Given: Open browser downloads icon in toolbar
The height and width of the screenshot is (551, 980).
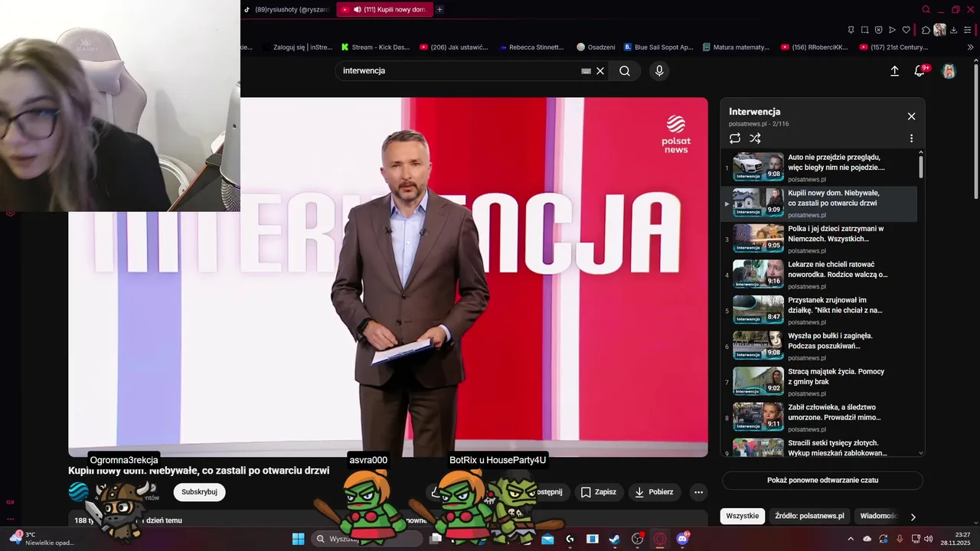Looking at the screenshot, I should (x=954, y=30).
